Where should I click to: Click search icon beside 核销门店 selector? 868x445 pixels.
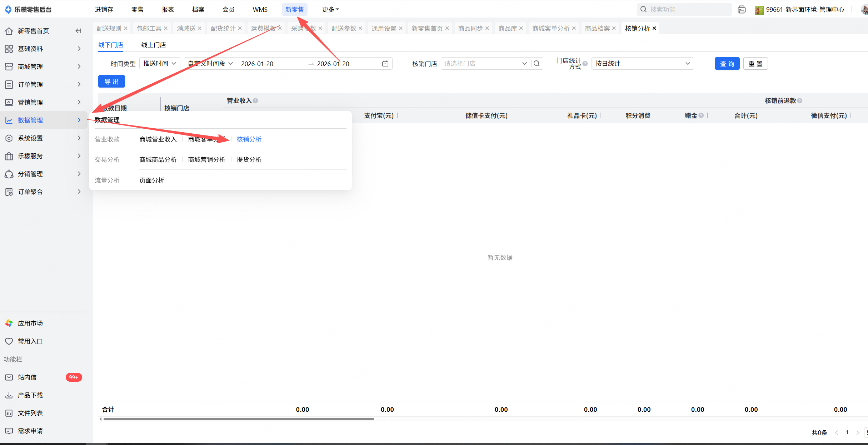click(537, 64)
